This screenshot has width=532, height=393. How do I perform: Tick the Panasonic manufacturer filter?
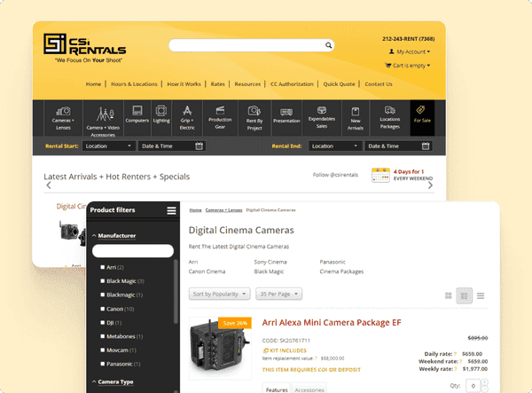point(103,364)
